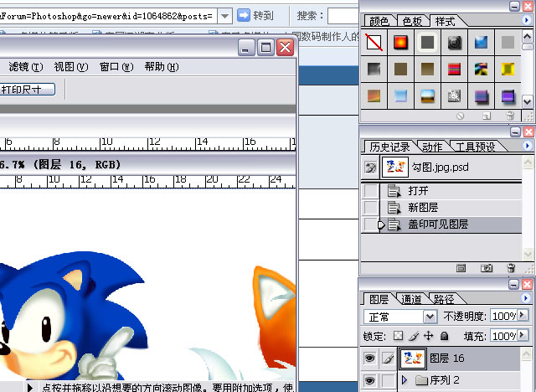
Task: Hide 序列 2 layer group eye icon
Action: click(x=369, y=380)
